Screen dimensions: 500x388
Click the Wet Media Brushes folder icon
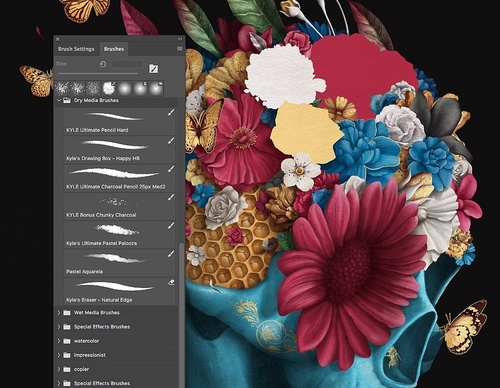tap(67, 313)
